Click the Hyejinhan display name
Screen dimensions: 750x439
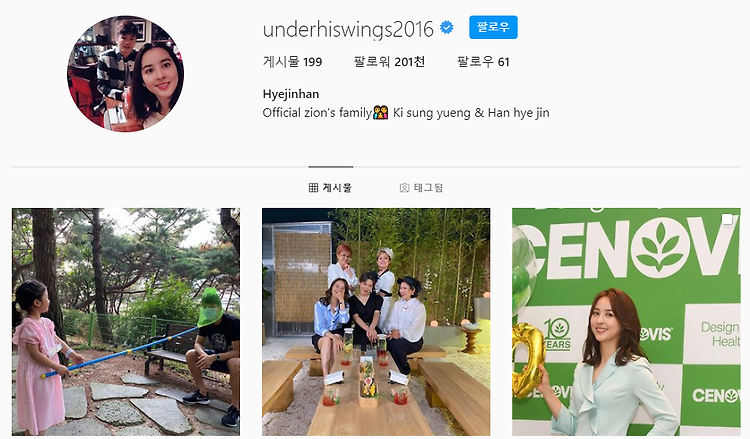[291, 94]
